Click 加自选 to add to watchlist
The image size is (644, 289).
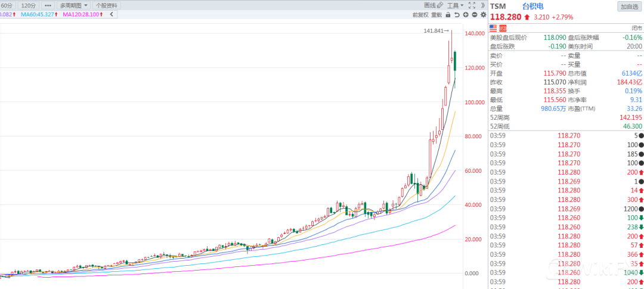629,7
